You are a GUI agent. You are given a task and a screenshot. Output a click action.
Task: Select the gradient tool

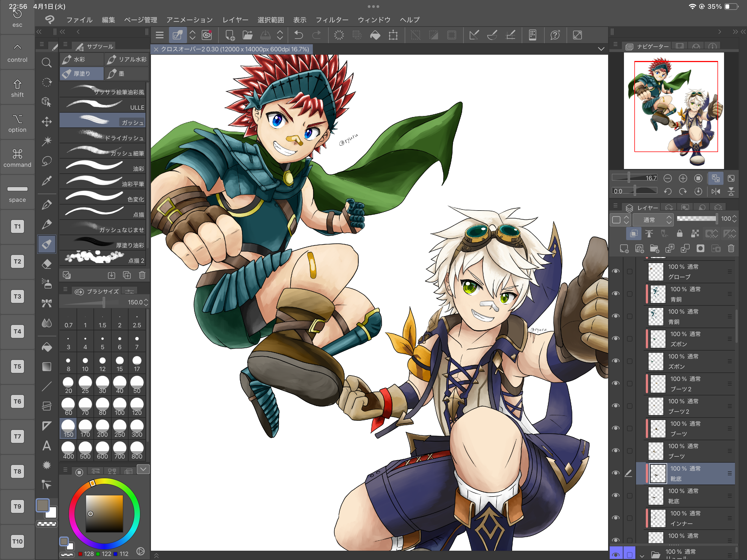46,366
